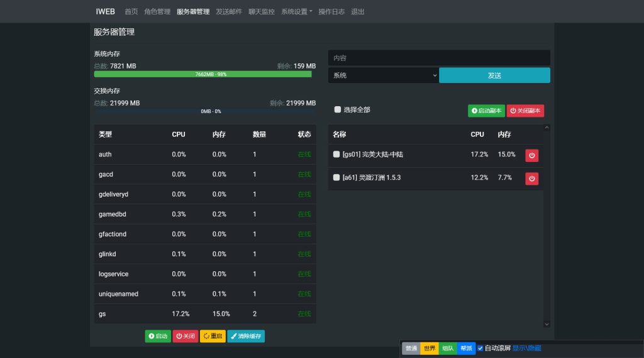
Task: Open 发送邮件 in the navbar
Action: point(229,11)
